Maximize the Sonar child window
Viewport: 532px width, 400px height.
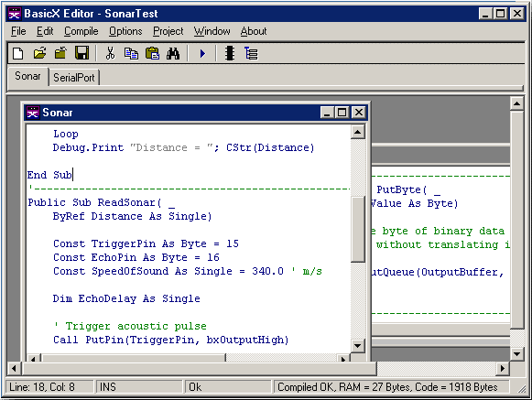(x=342, y=113)
